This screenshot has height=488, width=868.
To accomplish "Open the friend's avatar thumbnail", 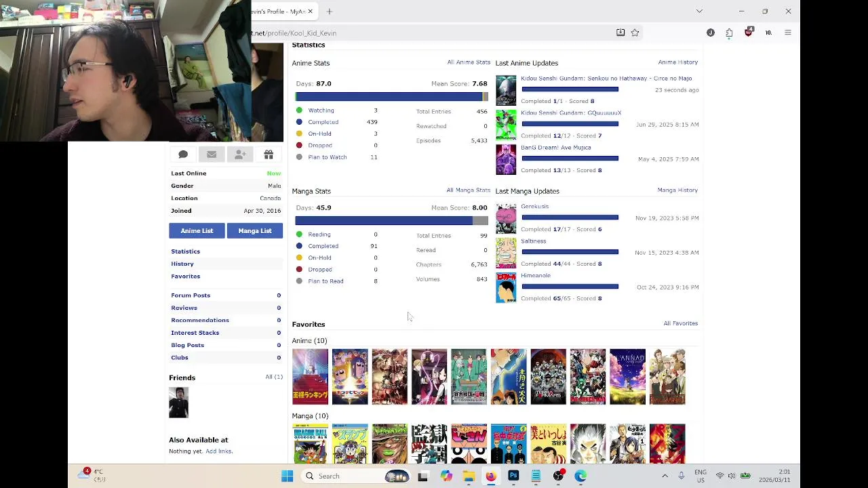I will click(179, 403).
